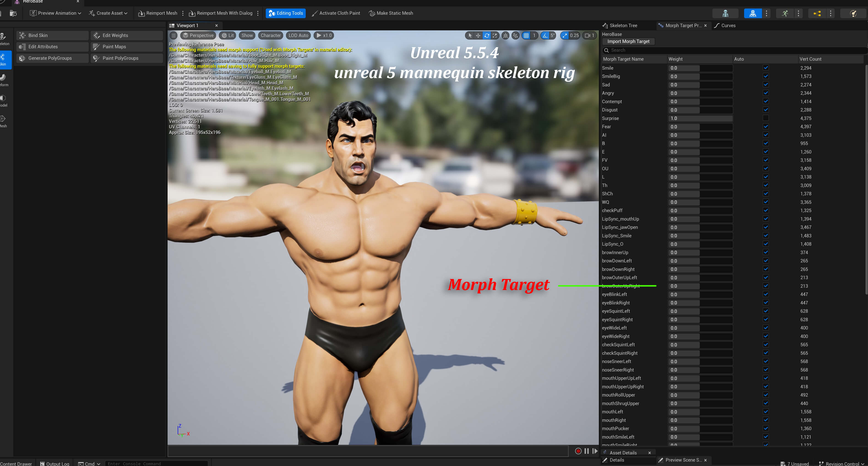The image size is (868, 466).
Task: Click Activate Cloth Paint button
Action: click(x=336, y=13)
